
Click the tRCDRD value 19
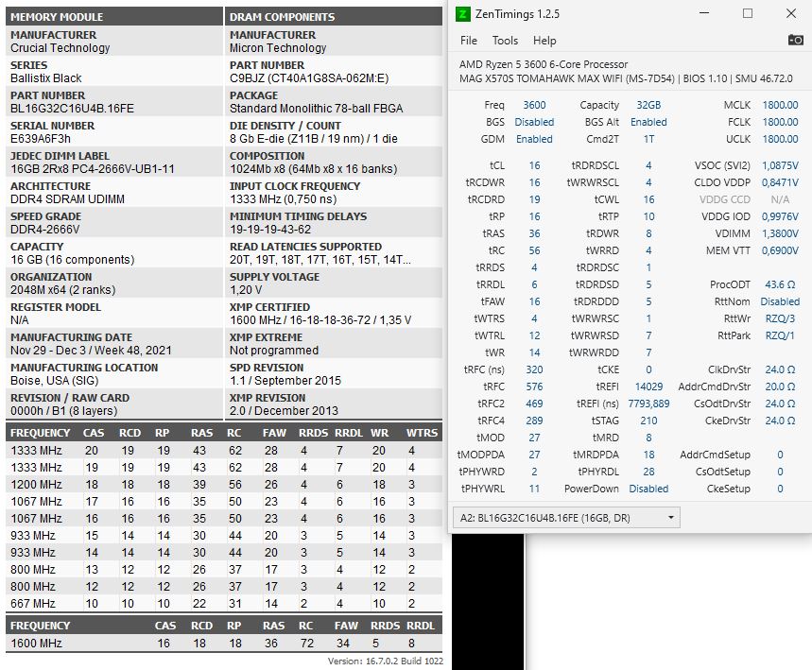(534, 199)
